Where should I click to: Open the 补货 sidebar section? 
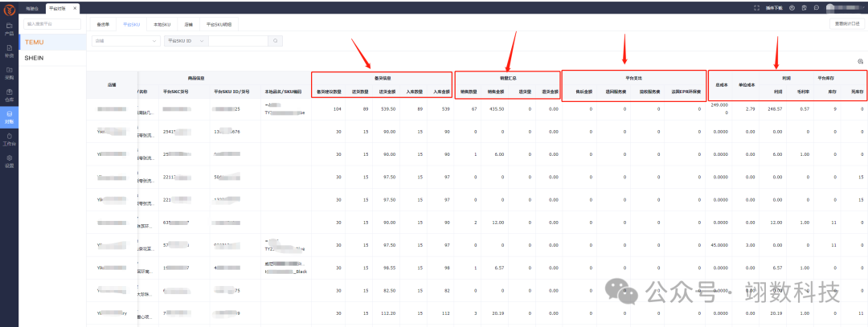(9, 51)
